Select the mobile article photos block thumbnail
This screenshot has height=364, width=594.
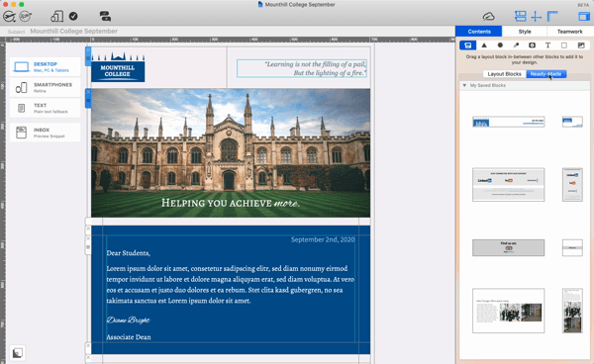click(x=572, y=311)
